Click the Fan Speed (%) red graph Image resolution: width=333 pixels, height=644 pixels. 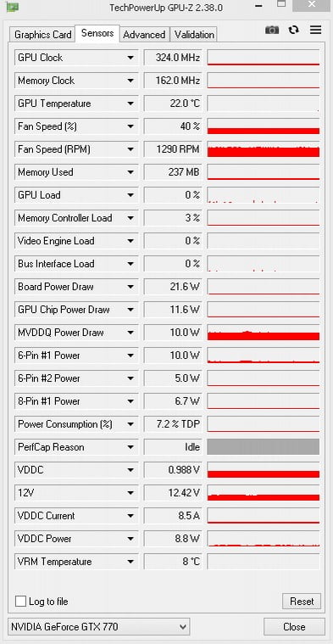coord(264,126)
